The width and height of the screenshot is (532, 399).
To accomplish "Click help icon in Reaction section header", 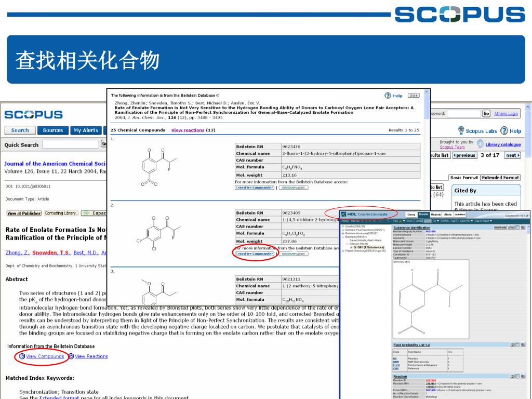I will coord(512,377).
